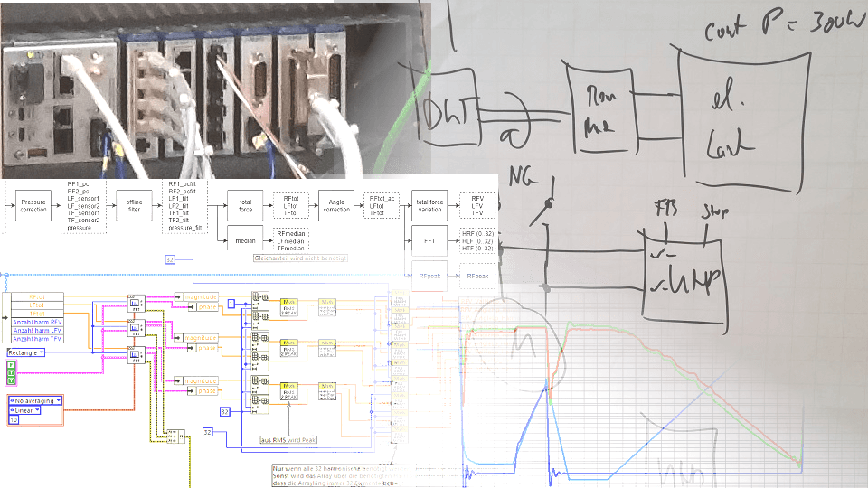Click the bottommost phase indicator
This screenshot has height=488, width=868.
(203, 390)
